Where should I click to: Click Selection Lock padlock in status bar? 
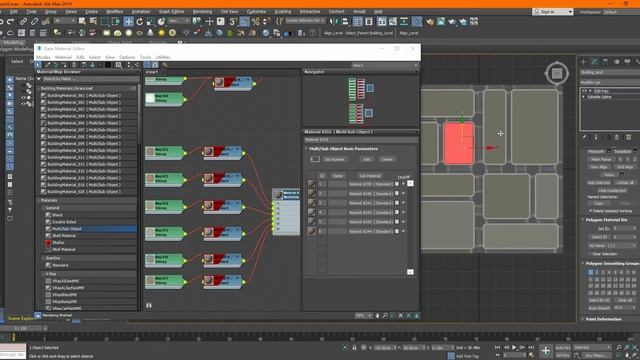[x=354, y=347]
